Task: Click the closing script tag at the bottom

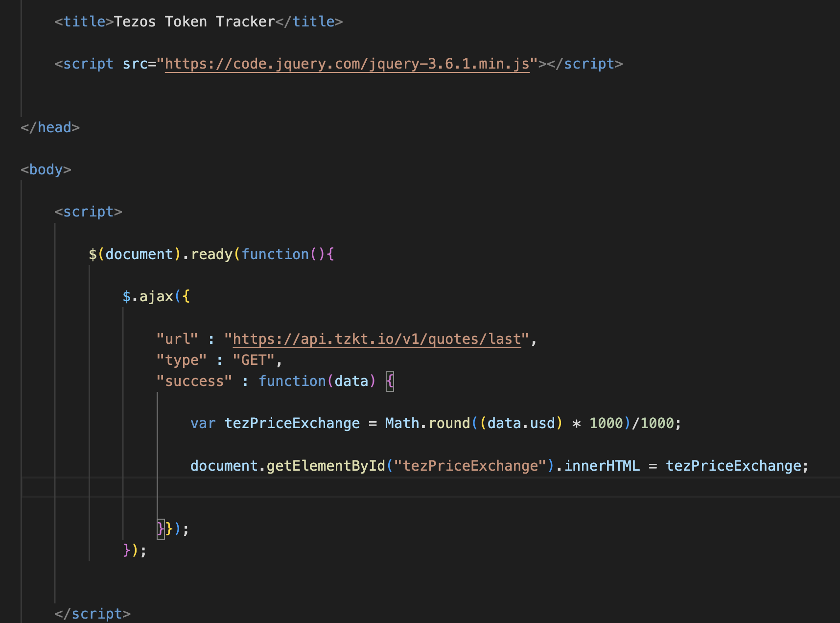Action: pyautogui.click(x=93, y=614)
